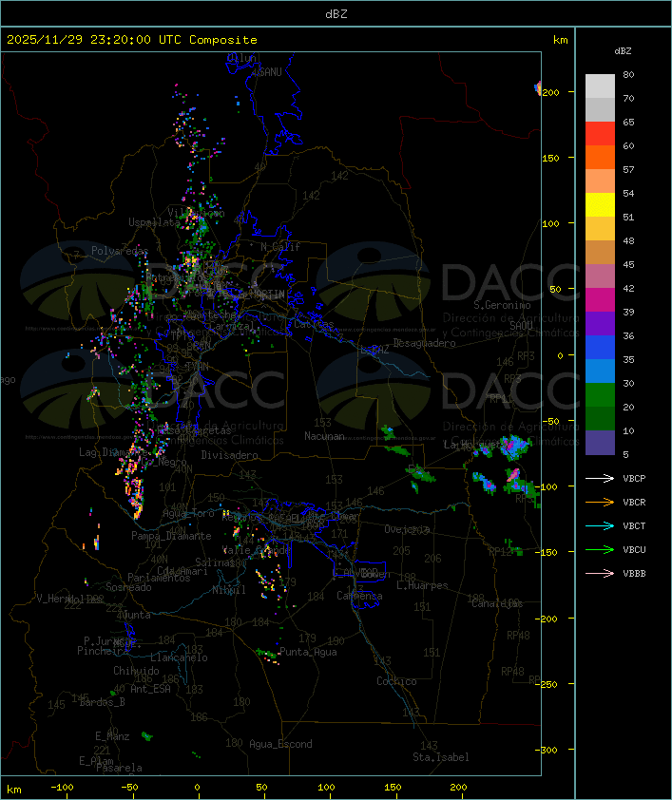
Task: Click the S.Geronimo map label
Action: [502, 305]
